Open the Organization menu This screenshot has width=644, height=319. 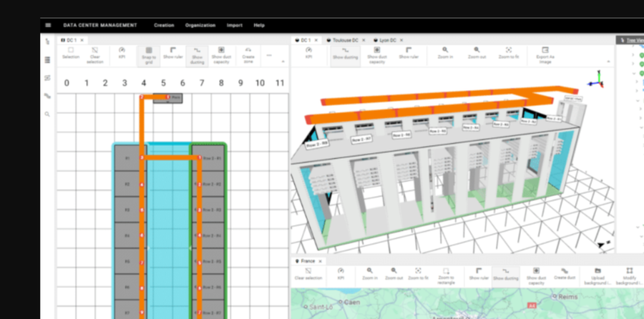(200, 25)
